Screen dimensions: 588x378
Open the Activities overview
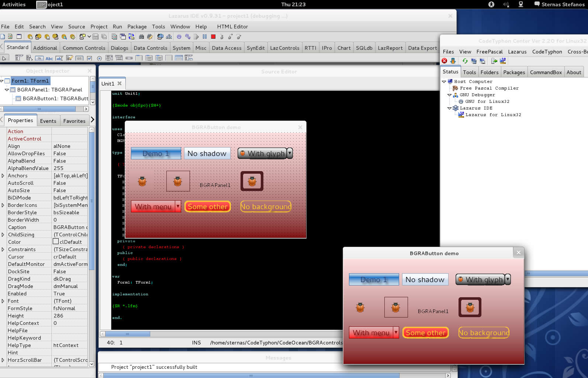coord(14,4)
